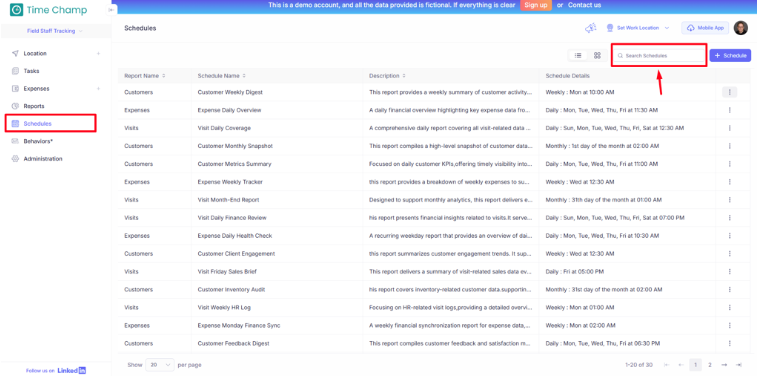The height and width of the screenshot is (380, 757).
Task: Click the Behaviors icon in sidebar
Action: (x=15, y=141)
